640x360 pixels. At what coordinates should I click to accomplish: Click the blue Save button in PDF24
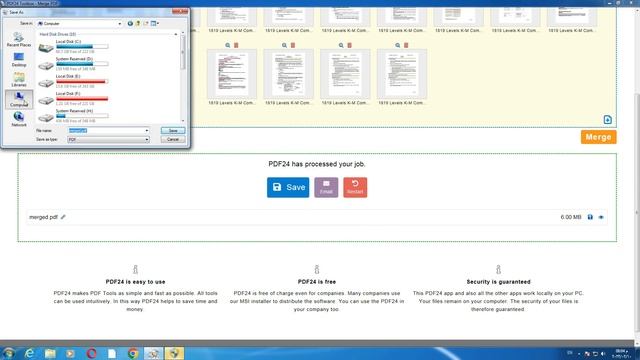[x=288, y=187]
